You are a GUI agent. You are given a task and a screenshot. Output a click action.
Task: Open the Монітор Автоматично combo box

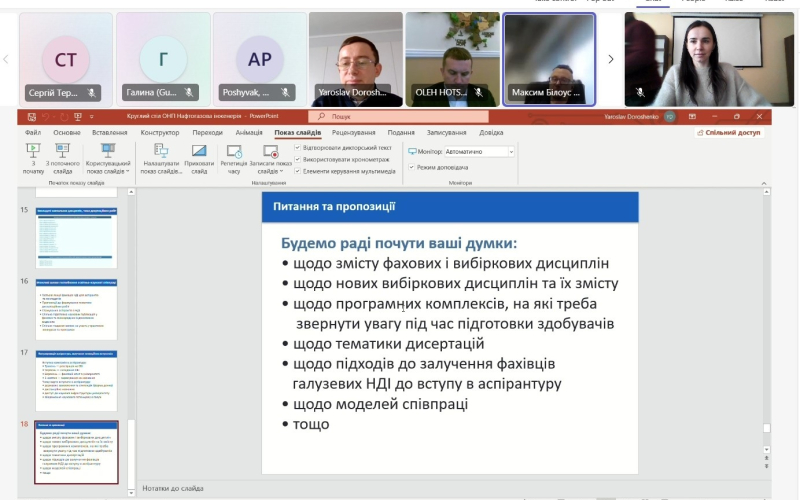pos(479,152)
